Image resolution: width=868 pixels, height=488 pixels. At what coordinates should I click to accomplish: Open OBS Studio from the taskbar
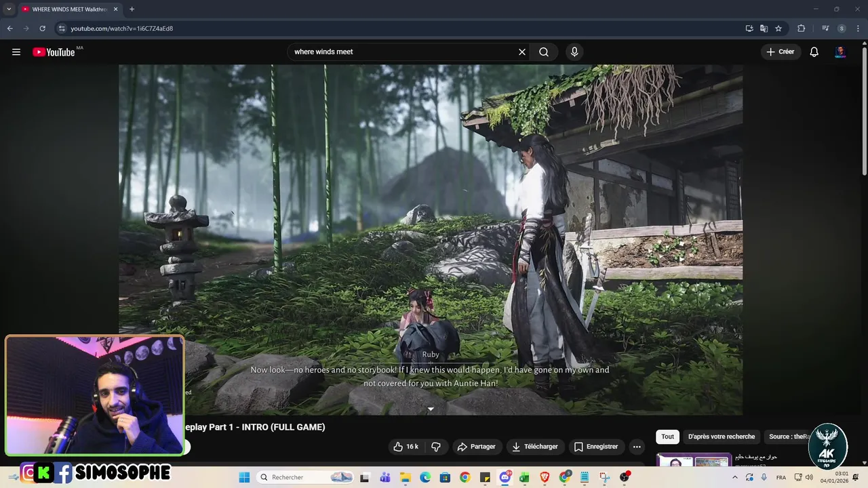(625, 477)
